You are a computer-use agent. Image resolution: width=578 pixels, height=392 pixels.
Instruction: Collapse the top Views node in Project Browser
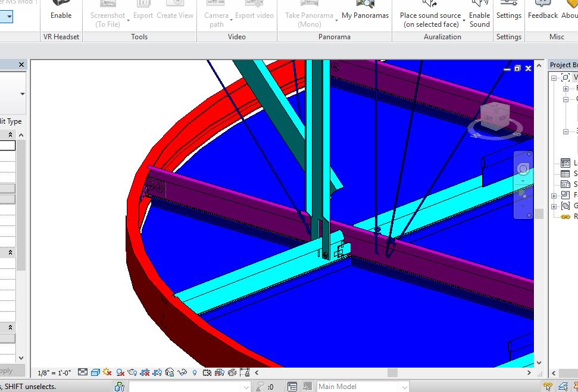tap(554, 77)
